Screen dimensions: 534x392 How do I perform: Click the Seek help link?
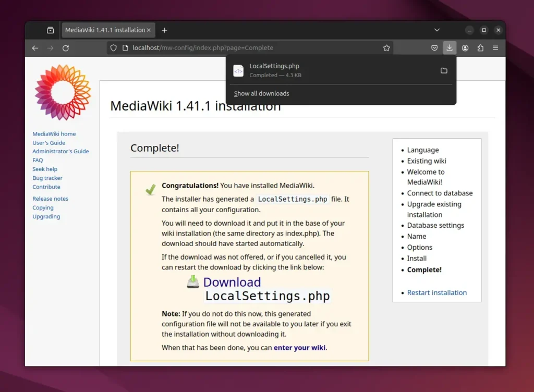(45, 169)
